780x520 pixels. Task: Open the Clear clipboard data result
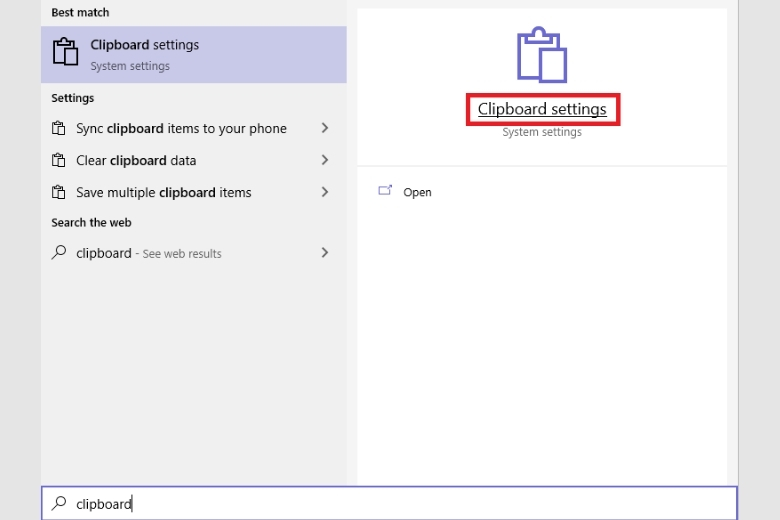click(136, 160)
